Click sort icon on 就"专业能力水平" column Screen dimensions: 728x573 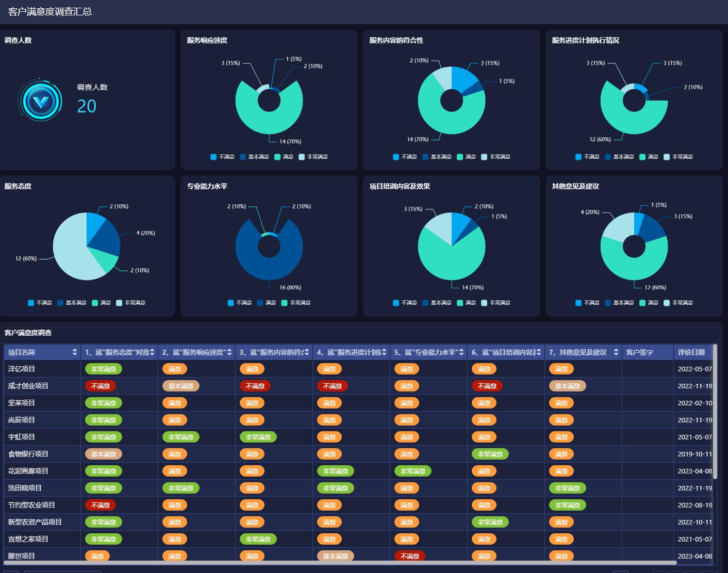(461, 352)
